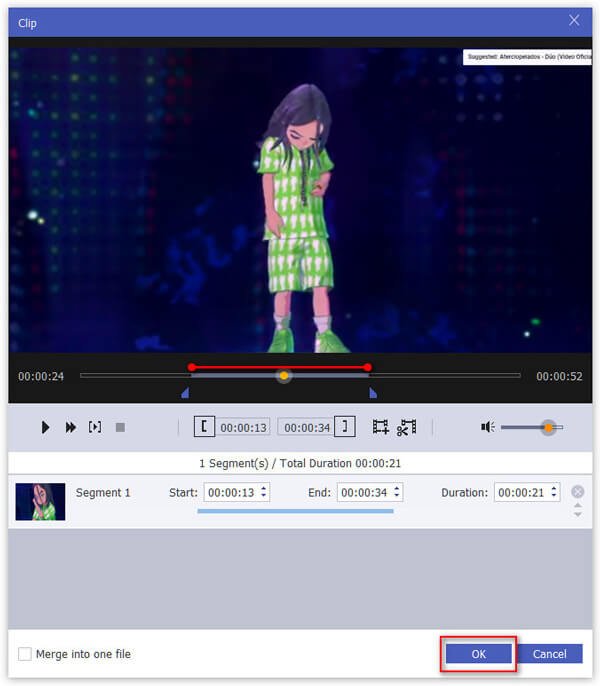Move Segment 1 down
Viewport: 600px width, 686px height.
pos(578,514)
